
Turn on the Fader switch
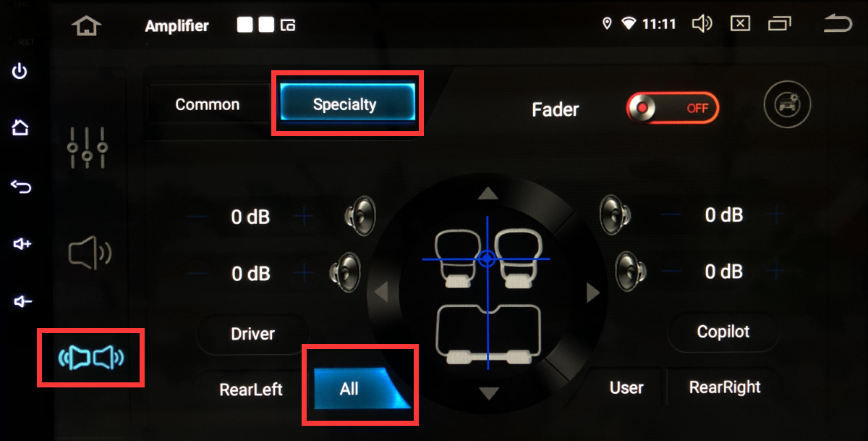(x=673, y=108)
